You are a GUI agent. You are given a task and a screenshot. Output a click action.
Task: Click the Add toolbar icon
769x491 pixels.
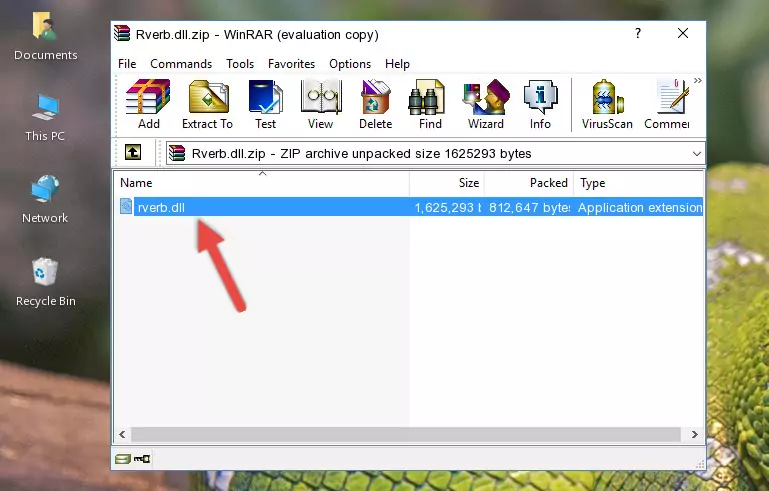coord(148,104)
